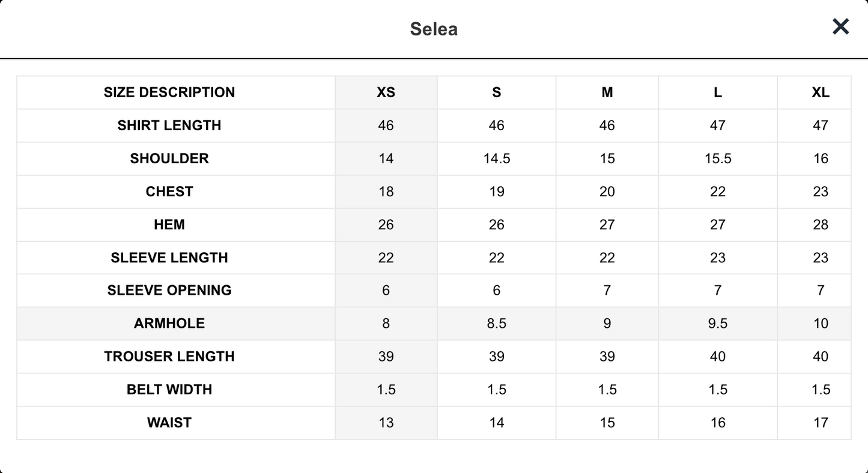Select the SHIRT LENGTH row label
This screenshot has height=473, width=868.
pos(169,125)
